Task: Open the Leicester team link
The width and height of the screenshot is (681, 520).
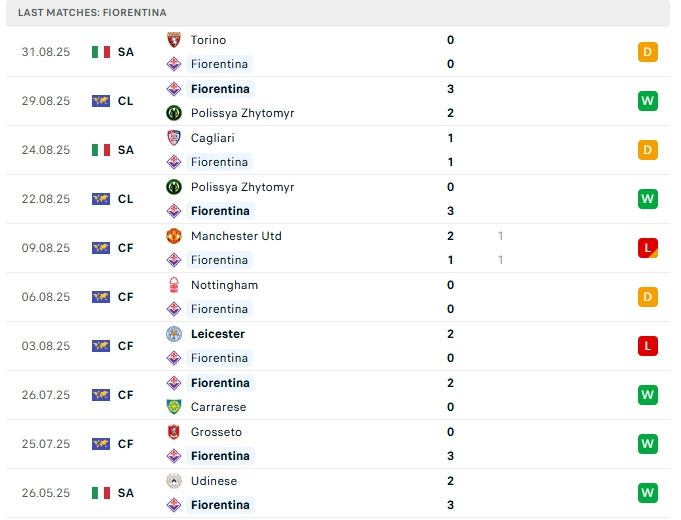Action: pyautogui.click(x=217, y=334)
